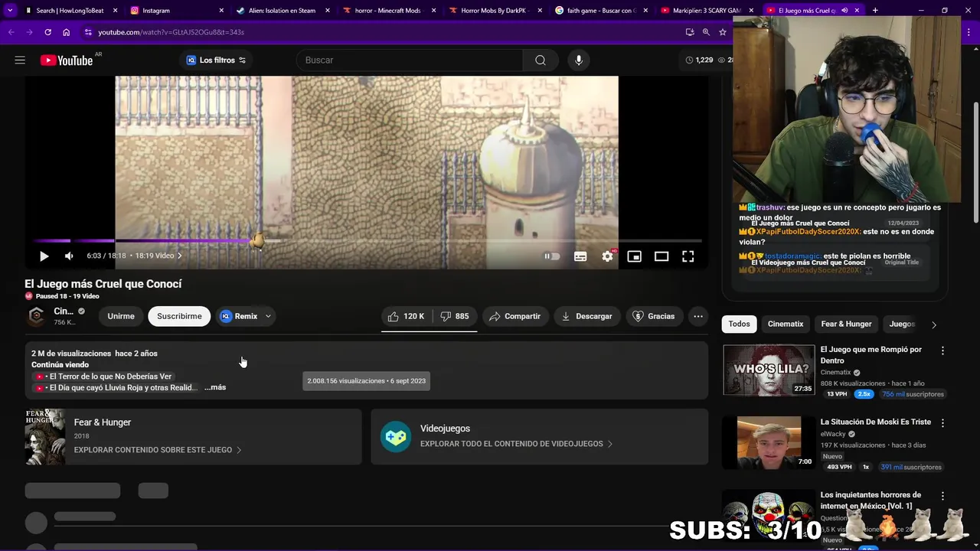Open a new browser tab plus button
Image resolution: width=980 pixels, height=551 pixels.
click(875, 11)
